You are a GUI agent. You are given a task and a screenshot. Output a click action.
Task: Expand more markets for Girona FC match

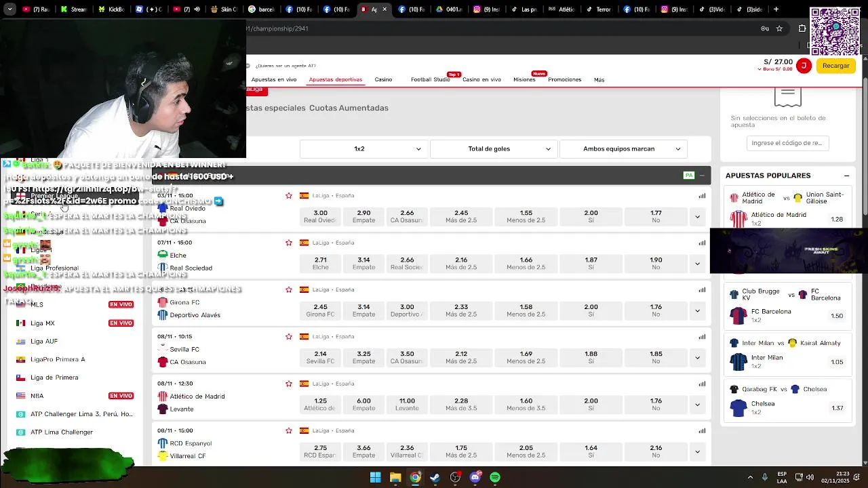point(697,310)
